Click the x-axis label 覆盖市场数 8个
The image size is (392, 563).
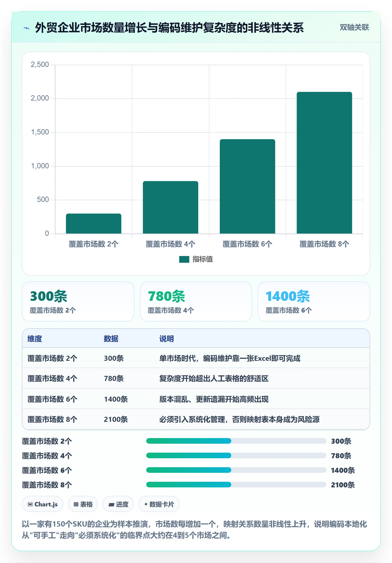(324, 244)
